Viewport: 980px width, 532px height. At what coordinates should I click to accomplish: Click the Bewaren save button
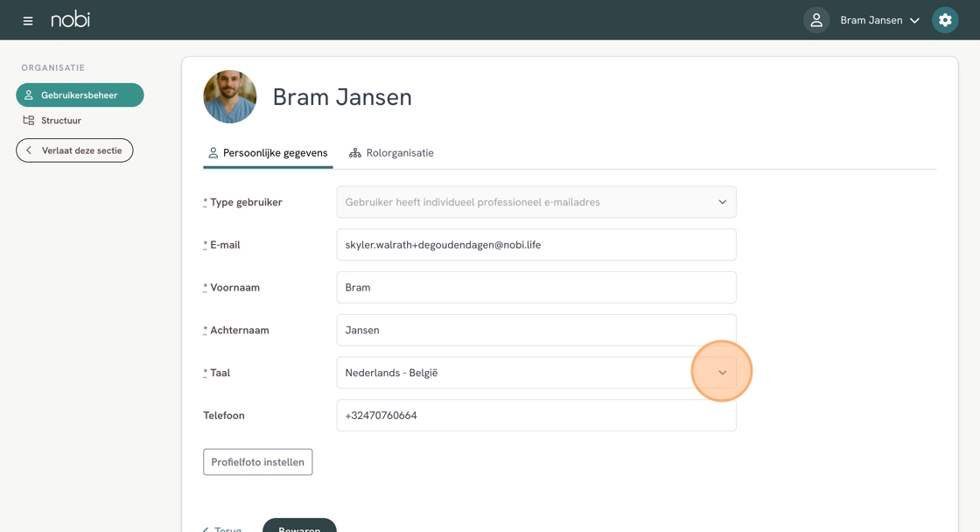[299, 526]
